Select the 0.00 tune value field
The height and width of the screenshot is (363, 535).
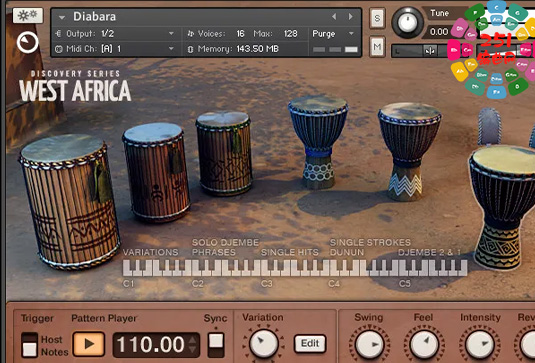pos(439,32)
